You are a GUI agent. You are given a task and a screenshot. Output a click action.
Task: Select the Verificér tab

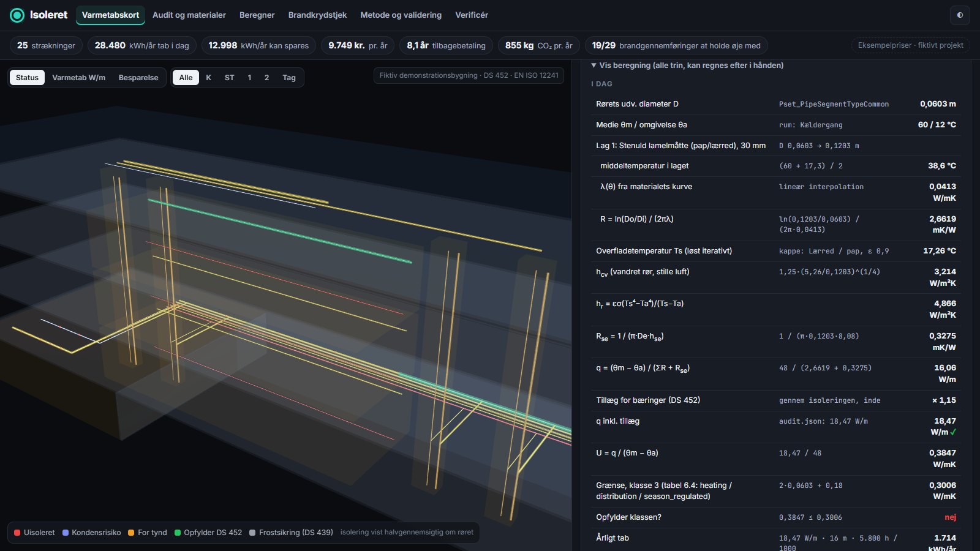(x=472, y=15)
